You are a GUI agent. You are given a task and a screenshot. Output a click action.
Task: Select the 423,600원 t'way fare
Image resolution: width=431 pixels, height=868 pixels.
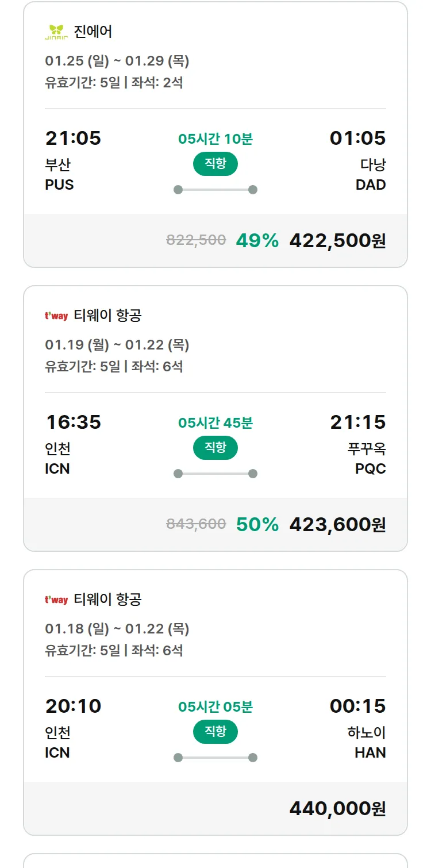(337, 524)
